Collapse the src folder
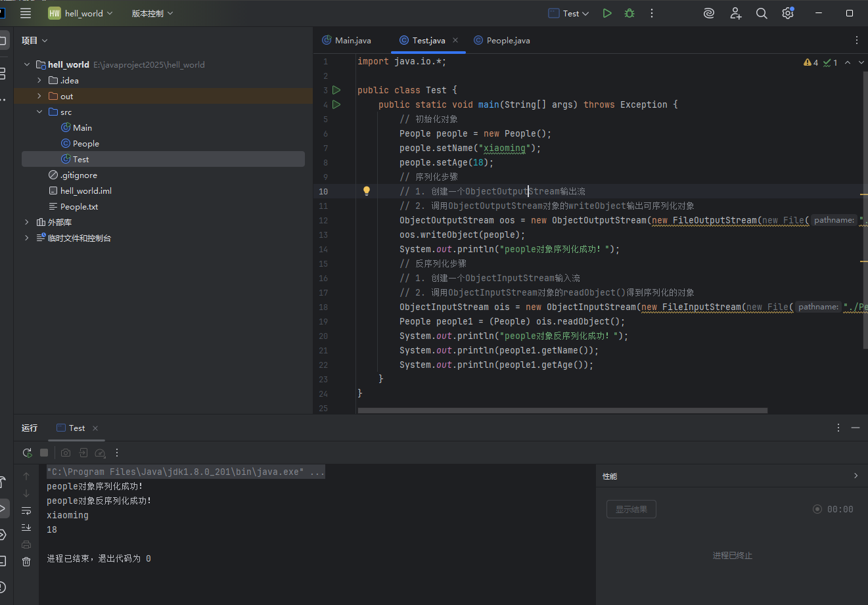The image size is (868, 605). (39, 112)
